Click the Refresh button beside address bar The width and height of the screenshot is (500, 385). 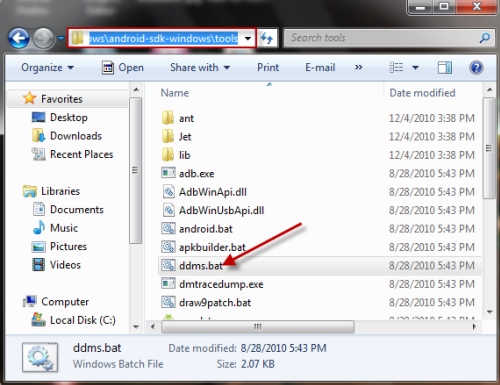click(x=267, y=38)
